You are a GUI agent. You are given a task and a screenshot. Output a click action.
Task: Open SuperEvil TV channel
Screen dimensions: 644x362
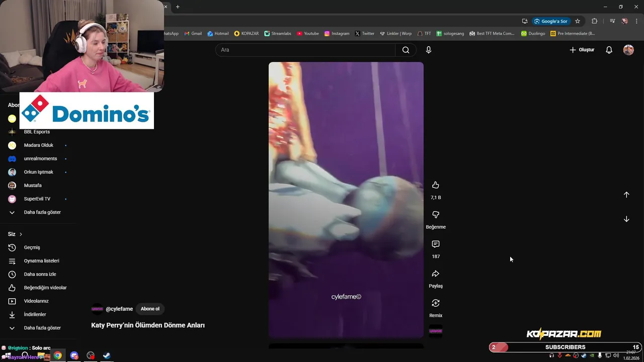tap(38, 199)
